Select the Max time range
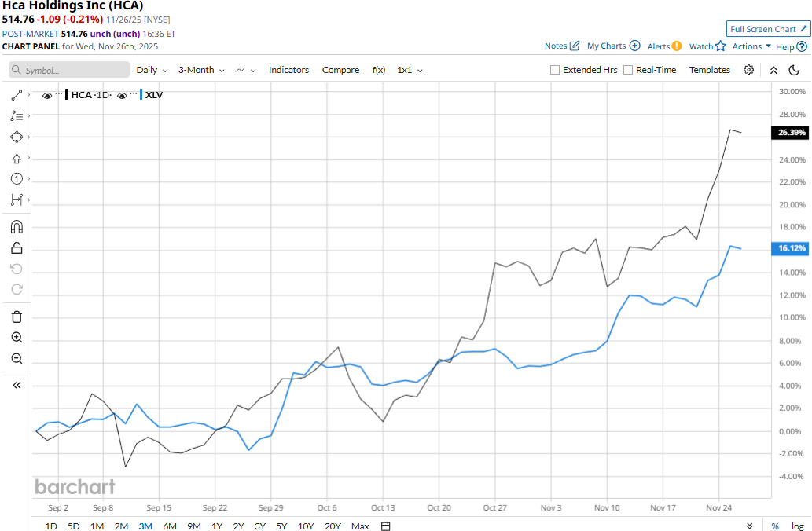 360,526
